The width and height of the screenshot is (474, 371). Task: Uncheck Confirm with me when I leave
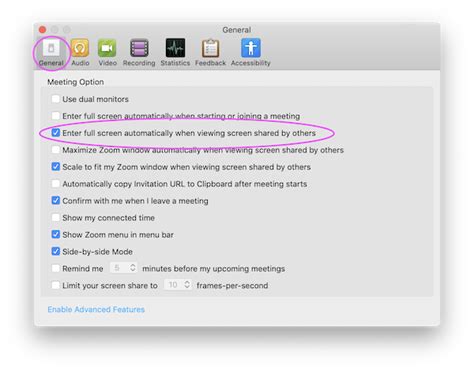(x=56, y=201)
